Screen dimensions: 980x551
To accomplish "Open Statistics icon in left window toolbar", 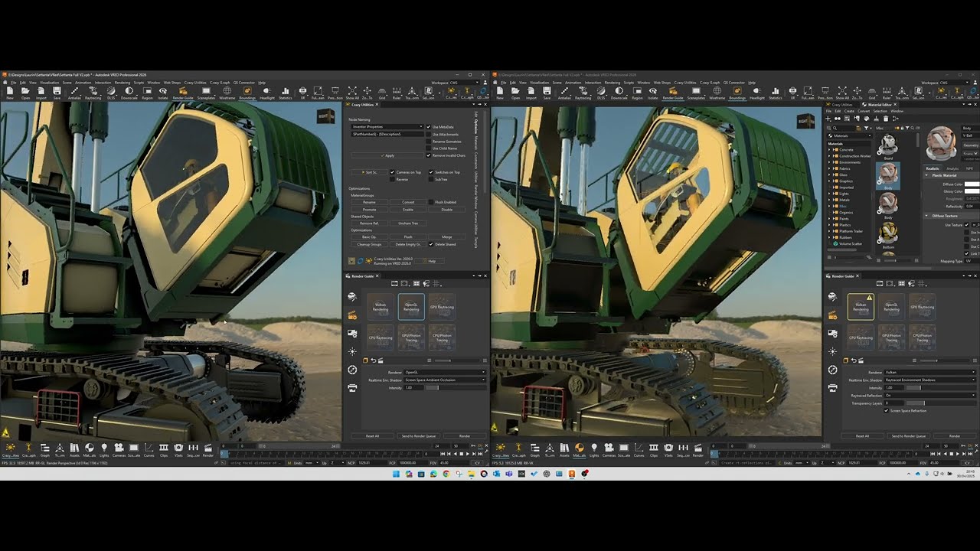I will [286, 93].
